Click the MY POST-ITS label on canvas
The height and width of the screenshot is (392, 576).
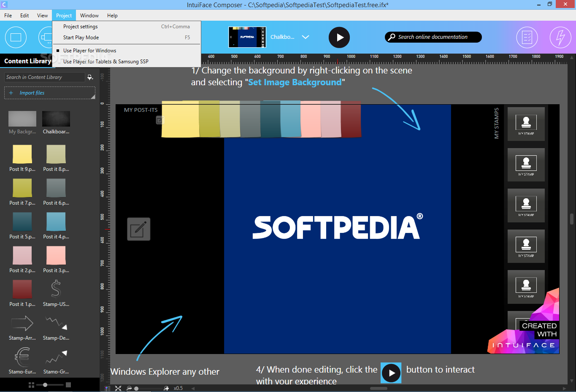tap(141, 110)
